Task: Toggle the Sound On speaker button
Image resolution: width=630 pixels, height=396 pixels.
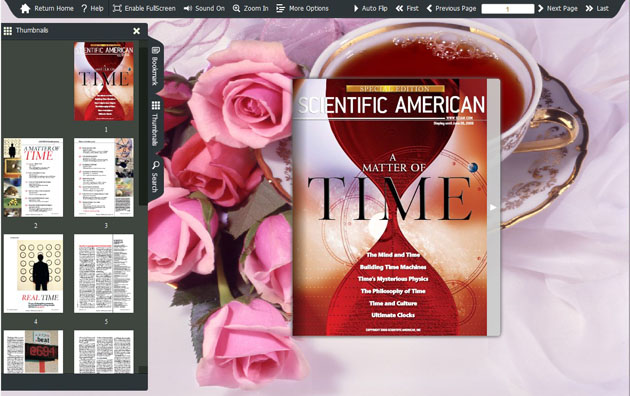Action: (204, 8)
